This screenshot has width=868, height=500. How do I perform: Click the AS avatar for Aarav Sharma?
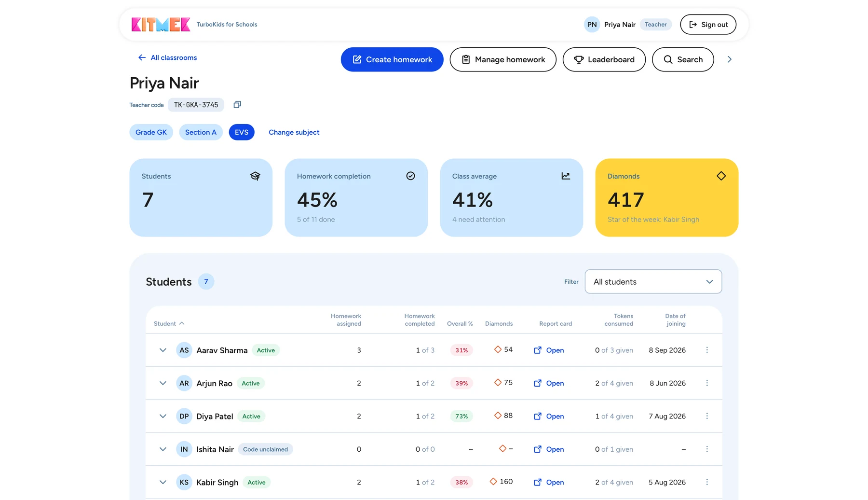pos(184,350)
